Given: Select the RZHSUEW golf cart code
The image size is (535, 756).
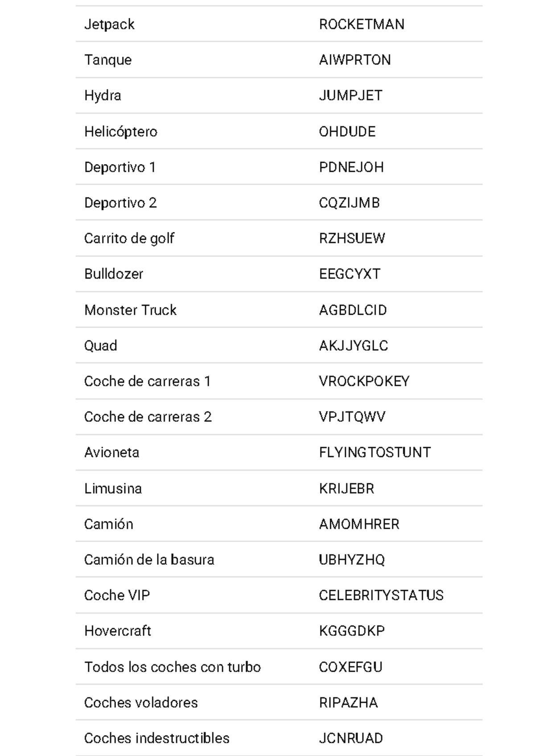Looking at the screenshot, I should [352, 238].
